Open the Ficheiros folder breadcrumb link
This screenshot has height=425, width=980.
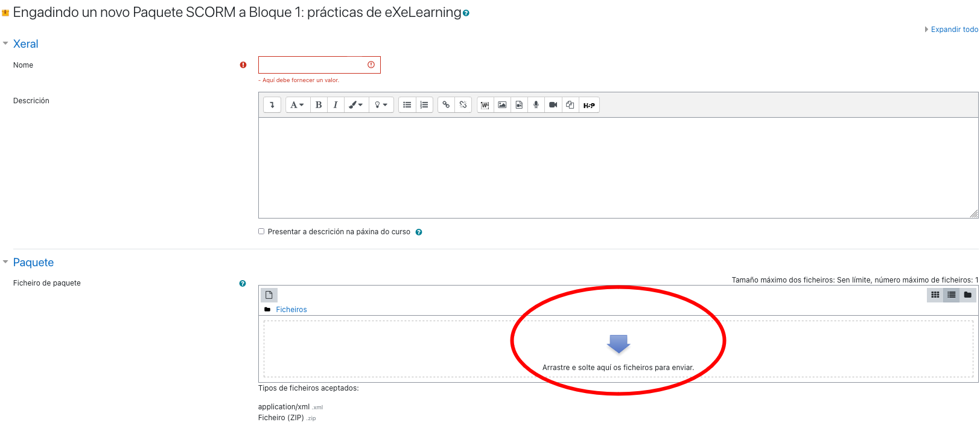pos(291,310)
